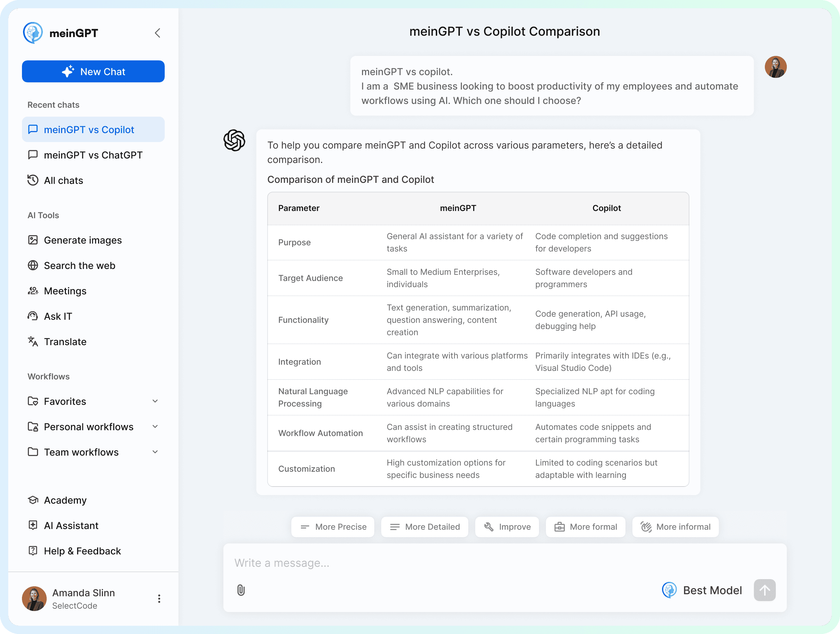Click Amanda Slinn's sidebar profile photo
This screenshot has width=840, height=634.
click(x=34, y=599)
